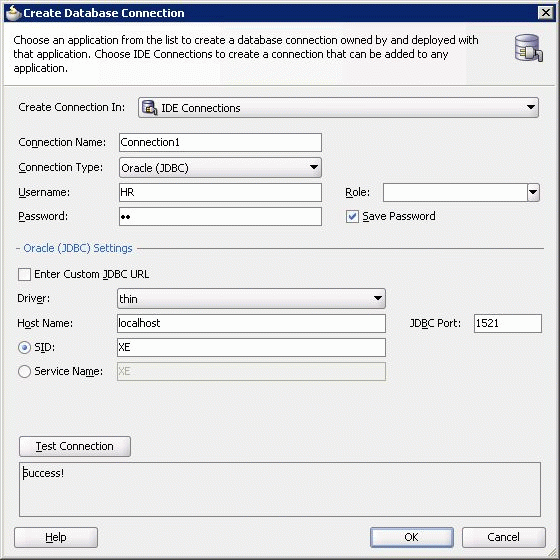Click the disabled Service Name field
Viewport: 560px width, 560px height.
[x=251, y=371]
